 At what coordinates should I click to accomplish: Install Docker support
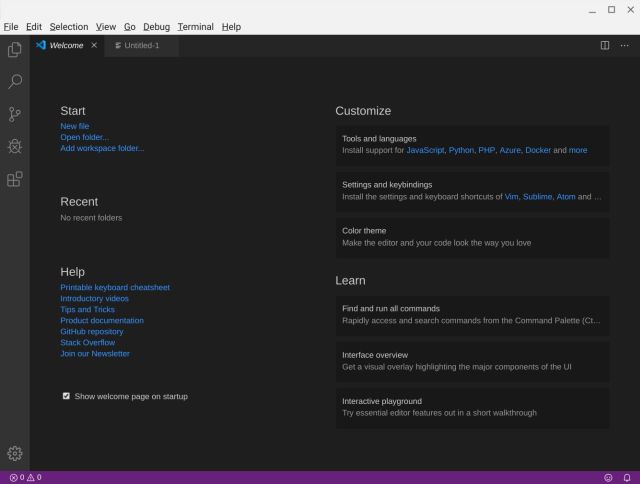tap(538, 150)
